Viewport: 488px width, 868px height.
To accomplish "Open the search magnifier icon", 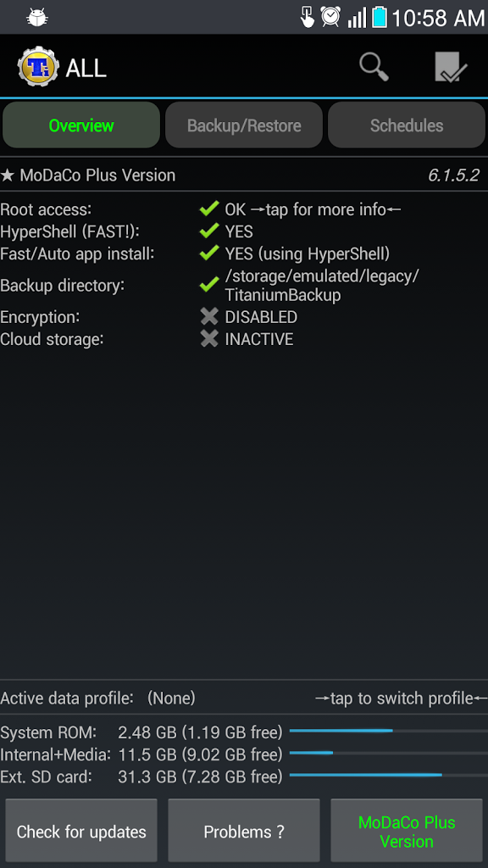I will point(374,67).
